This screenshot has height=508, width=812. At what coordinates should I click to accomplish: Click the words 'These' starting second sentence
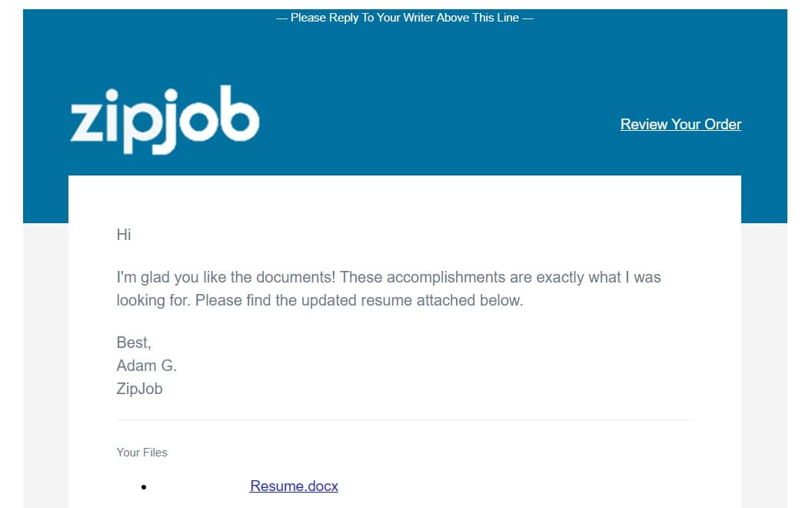(x=361, y=277)
